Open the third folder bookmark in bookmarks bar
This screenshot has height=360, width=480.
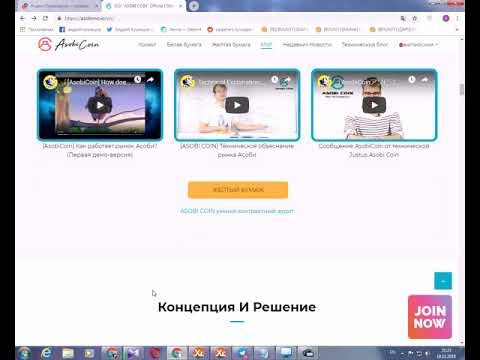click(x=392, y=29)
